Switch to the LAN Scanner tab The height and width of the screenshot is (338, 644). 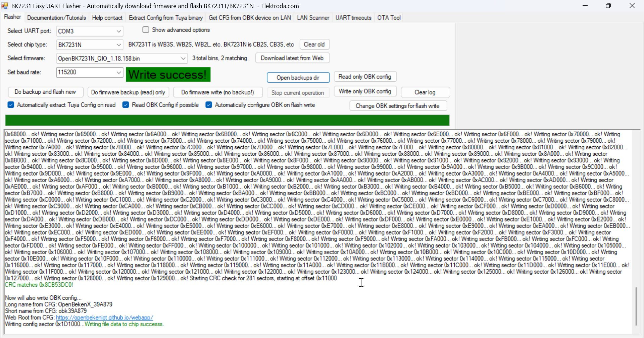coord(313,18)
